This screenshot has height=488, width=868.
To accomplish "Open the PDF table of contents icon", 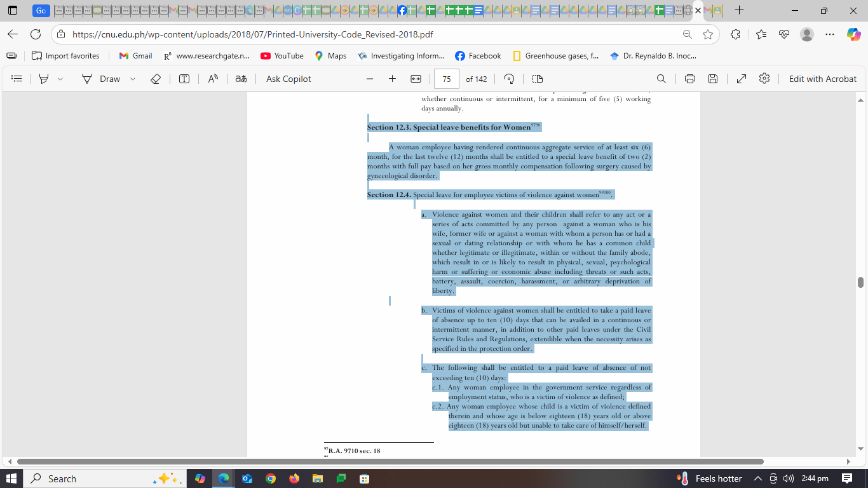I will [x=17, y=79].
